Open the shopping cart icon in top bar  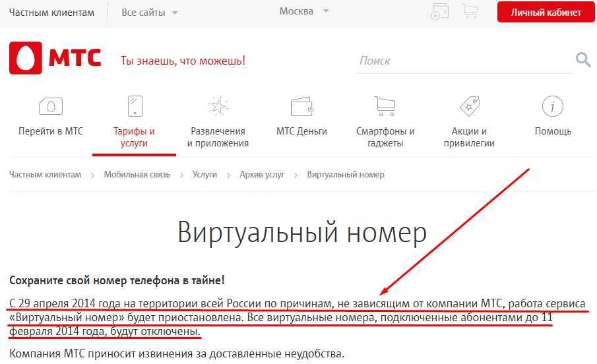(x=470, y=11)
